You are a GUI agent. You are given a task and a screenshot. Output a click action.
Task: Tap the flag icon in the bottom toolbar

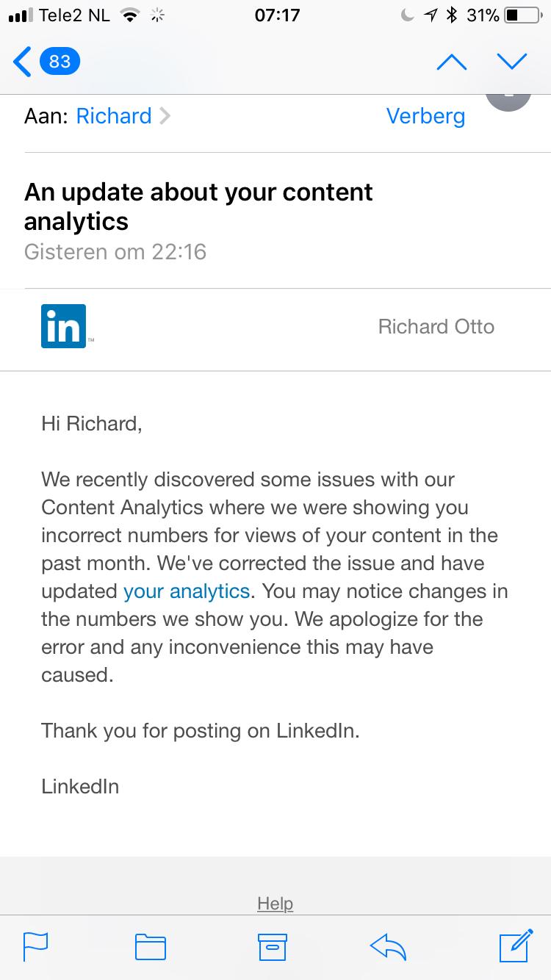[35, 946]
